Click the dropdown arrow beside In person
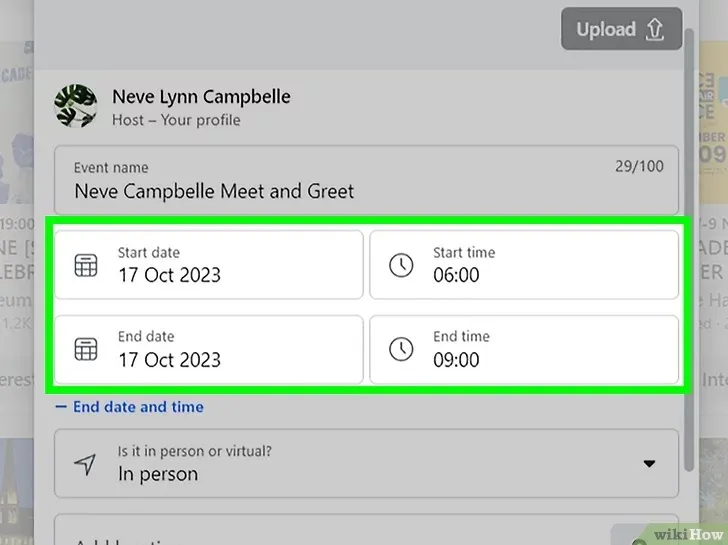This screenshot has height=545, width=728. point(649,463)
